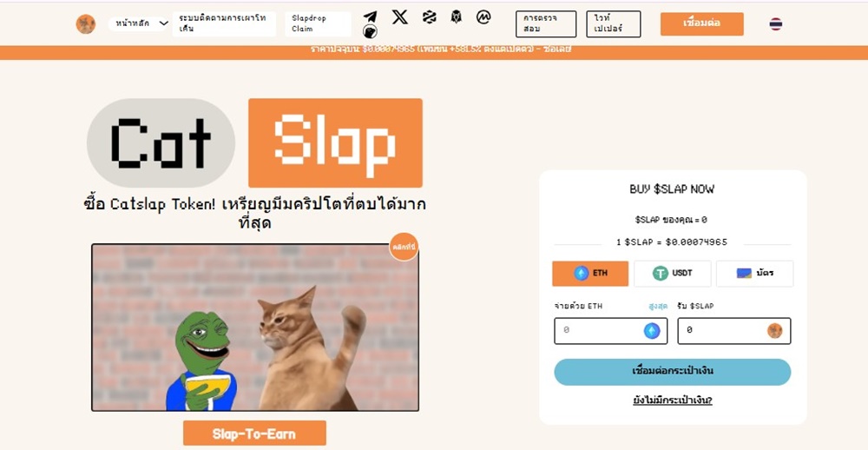868x450 pixels.
Task: Open the Slapdrop Claim menu item
Action: tap(319, 23)
